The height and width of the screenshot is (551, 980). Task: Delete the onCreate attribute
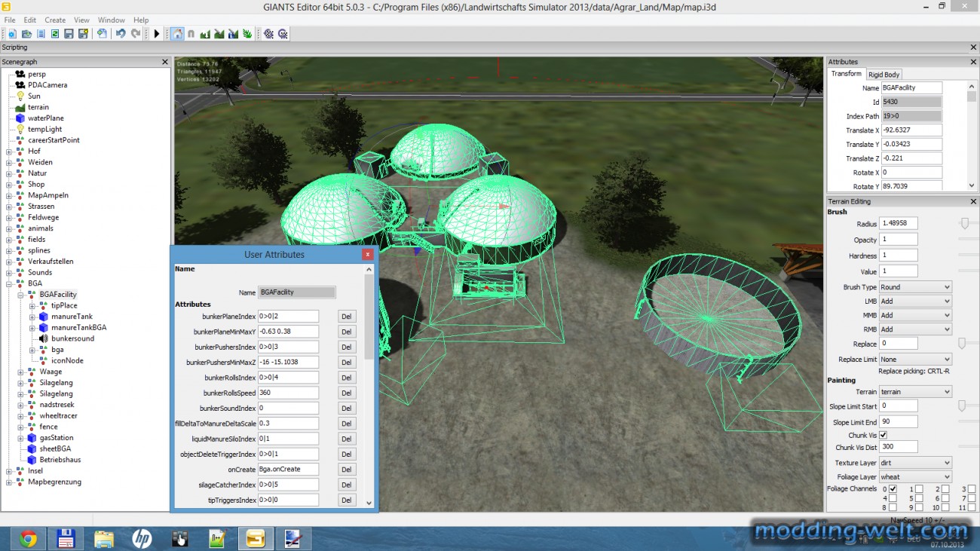point(347,469)
